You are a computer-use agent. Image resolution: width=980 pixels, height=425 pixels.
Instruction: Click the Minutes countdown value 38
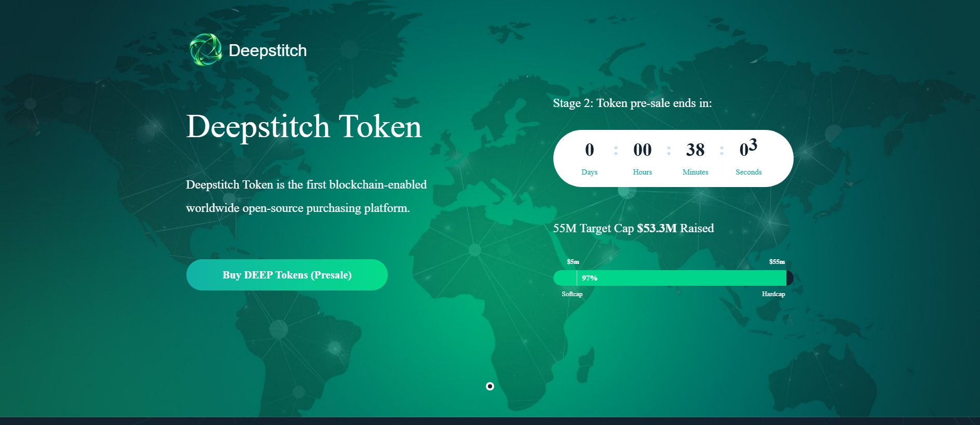695,150
